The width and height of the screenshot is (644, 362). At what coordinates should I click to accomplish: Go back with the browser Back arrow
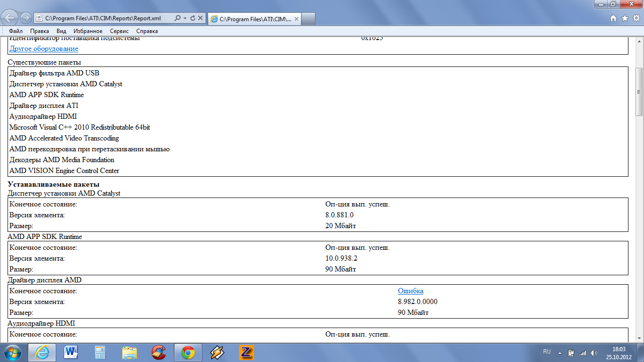pyautogui.click(x=10, y=18)
